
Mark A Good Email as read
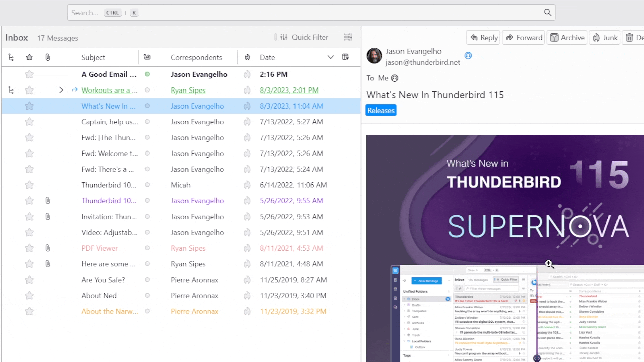147,74
